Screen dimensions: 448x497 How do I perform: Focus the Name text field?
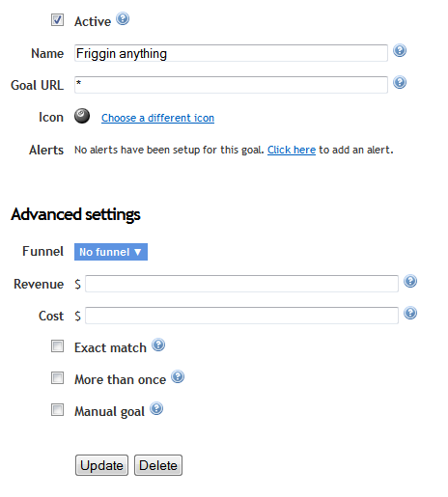point(231,53)
